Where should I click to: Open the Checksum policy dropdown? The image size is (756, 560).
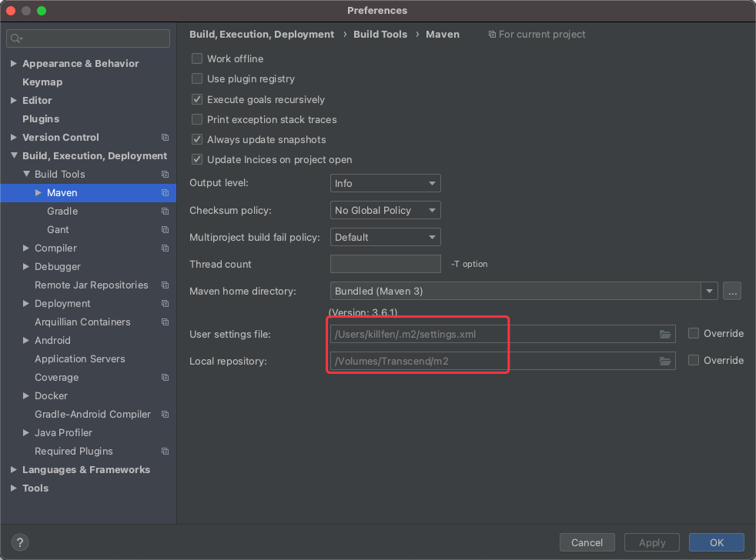[385, 211]
